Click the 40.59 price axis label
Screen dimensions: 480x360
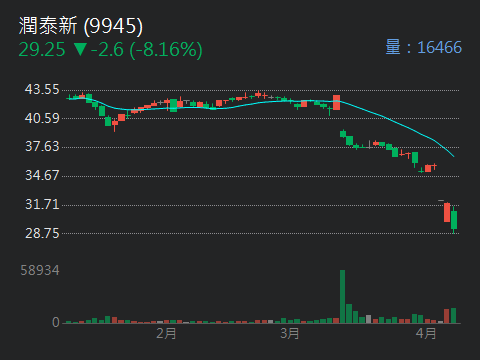42,118
